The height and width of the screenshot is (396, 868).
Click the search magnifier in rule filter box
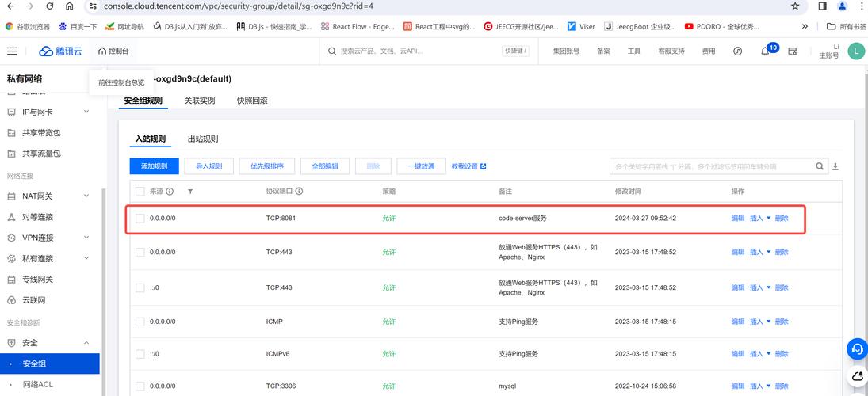pyautogui.click(x=820, y=166)
